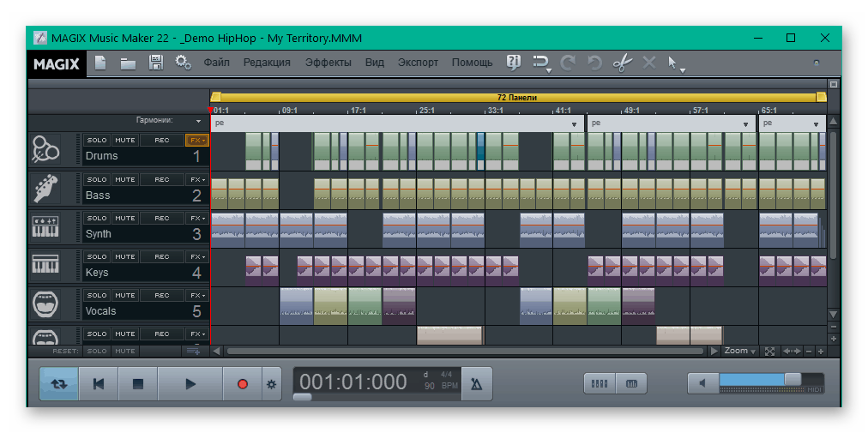Solo the Drums track
Image resolution: width=868 pixels, height=433 pixels.
[x=97, y=140]
